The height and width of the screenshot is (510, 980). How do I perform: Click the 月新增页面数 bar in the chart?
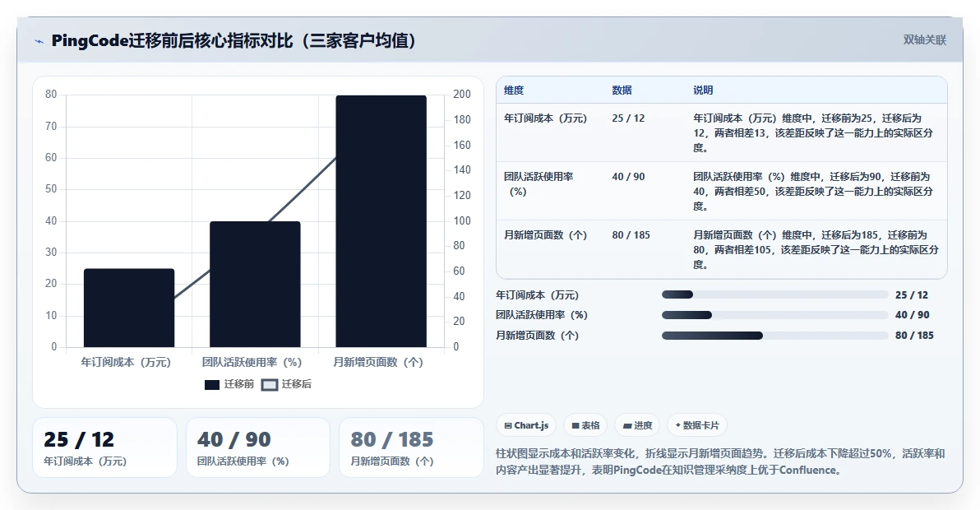point(381,221)
